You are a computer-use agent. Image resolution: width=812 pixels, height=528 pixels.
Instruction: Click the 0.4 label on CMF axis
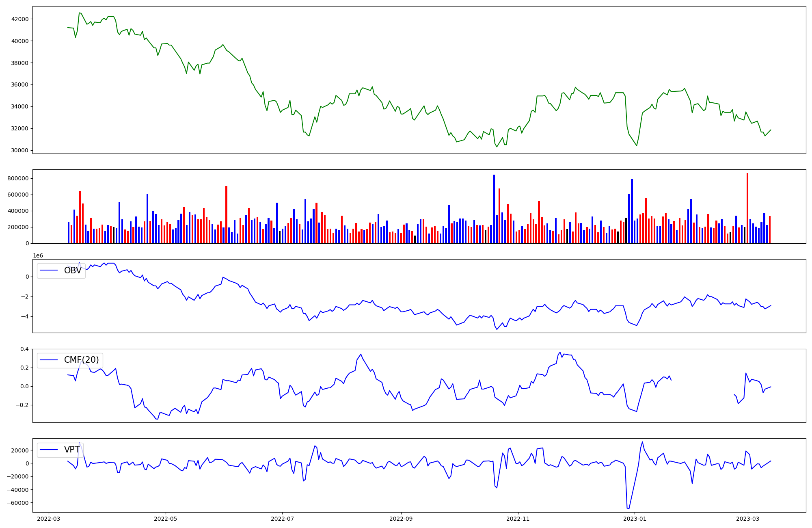coord(24,349)
